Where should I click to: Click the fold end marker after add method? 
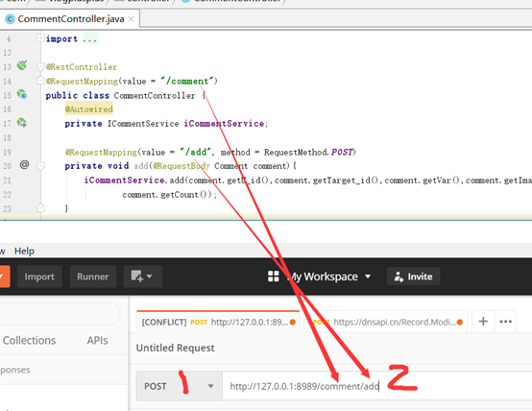click(x=40, y=207)
